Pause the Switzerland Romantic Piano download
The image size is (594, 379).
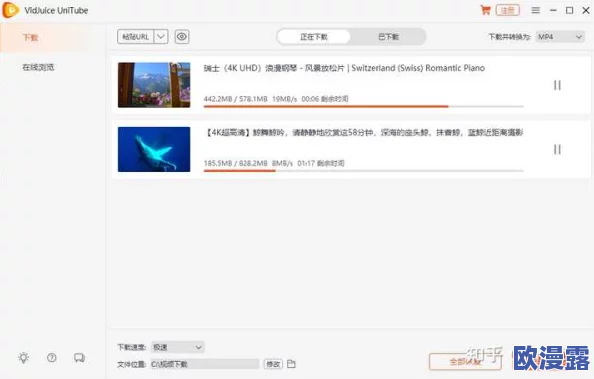point(557,85)
